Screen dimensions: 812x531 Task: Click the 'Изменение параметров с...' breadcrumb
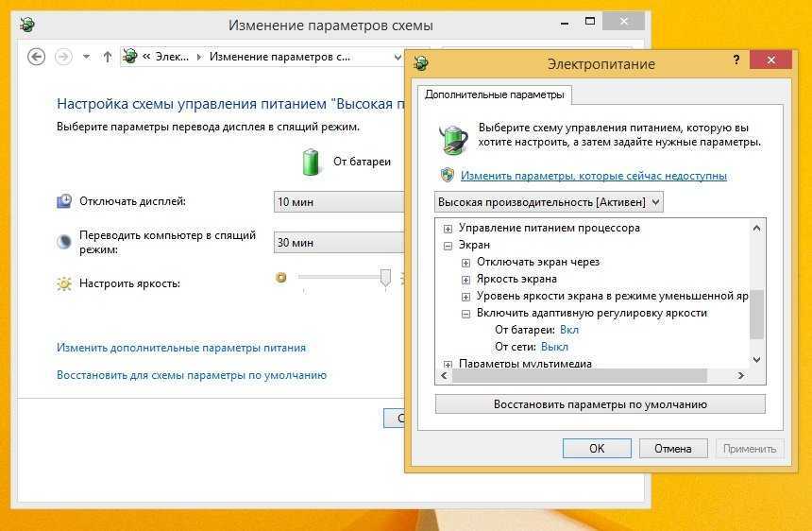[x=279, y=57]
